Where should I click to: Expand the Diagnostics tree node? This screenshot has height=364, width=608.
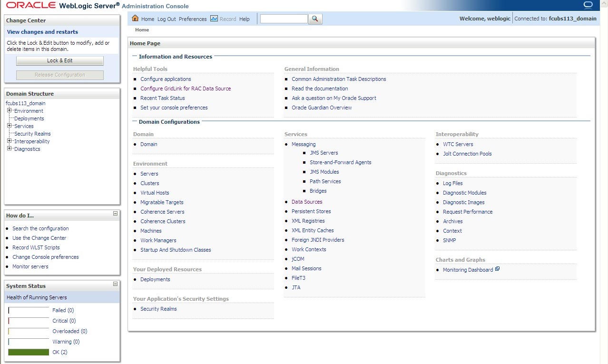click(9, 148)
